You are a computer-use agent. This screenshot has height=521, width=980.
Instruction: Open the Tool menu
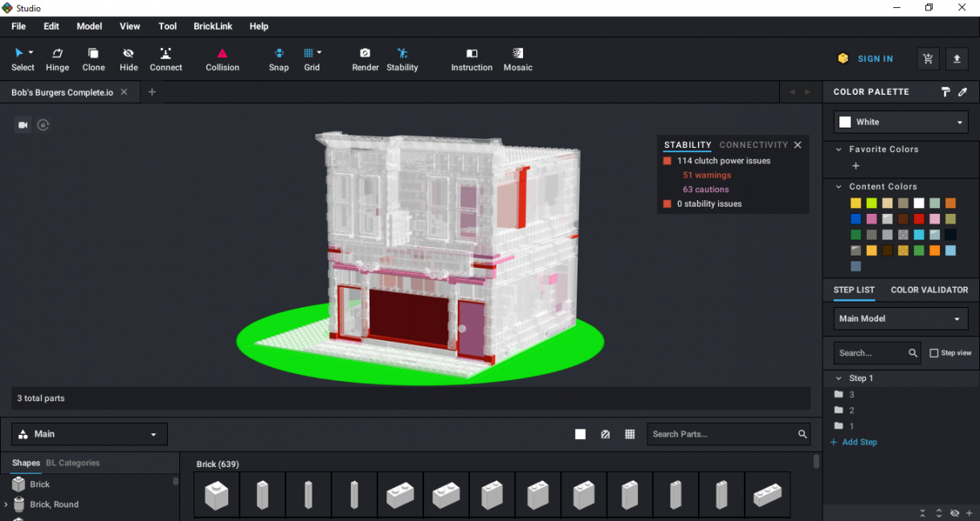[168, 27]
